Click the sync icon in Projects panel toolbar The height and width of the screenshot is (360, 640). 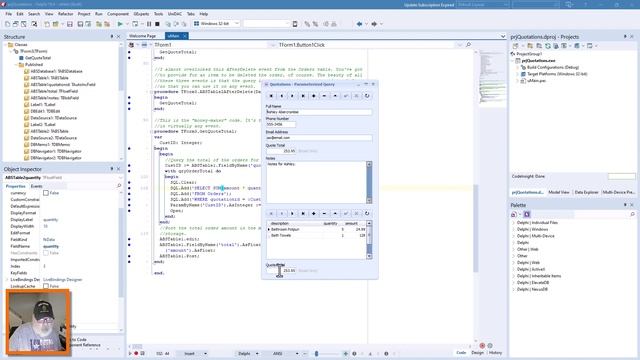coord(548,46)
